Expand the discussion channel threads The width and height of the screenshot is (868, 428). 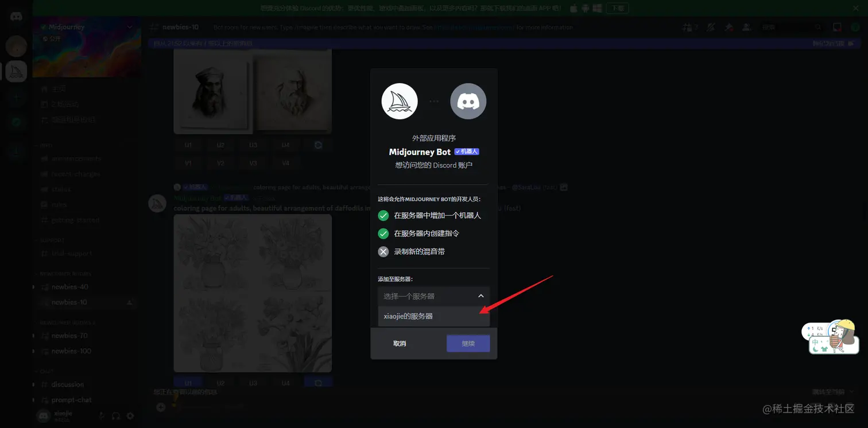[x=34, y=384]
